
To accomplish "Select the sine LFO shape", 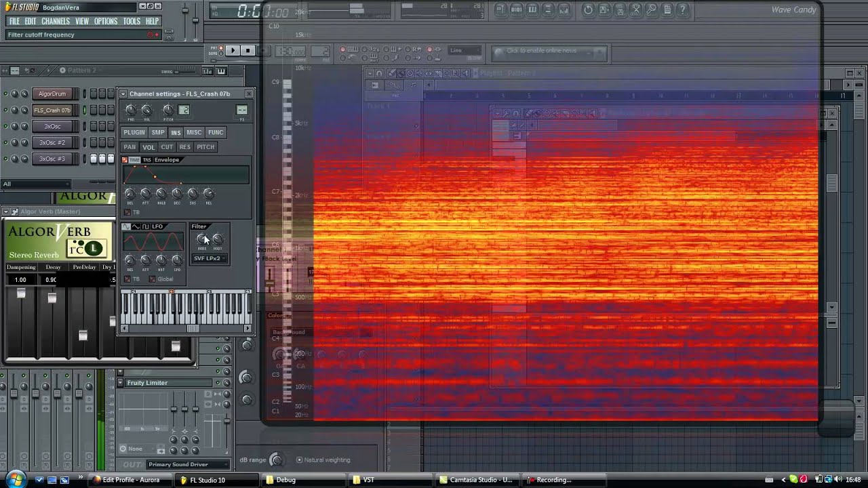I will click(126, 226).
